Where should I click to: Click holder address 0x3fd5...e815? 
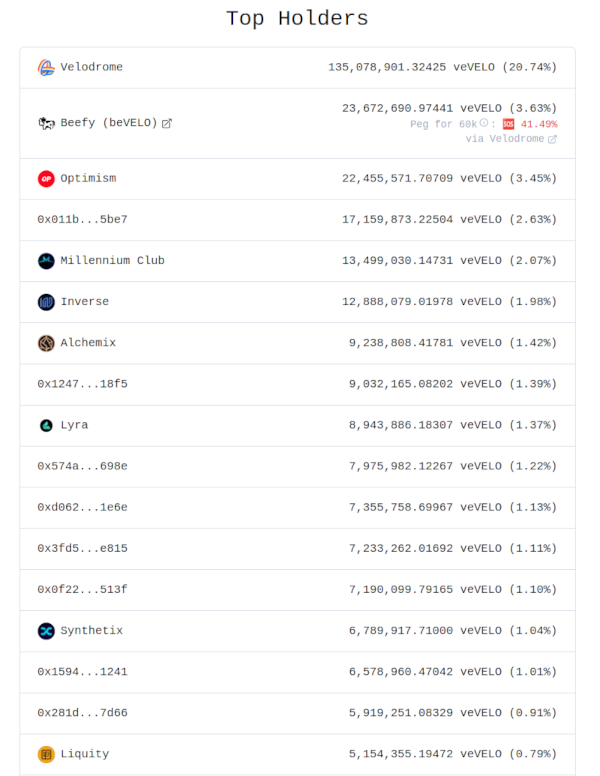[82, 548]
